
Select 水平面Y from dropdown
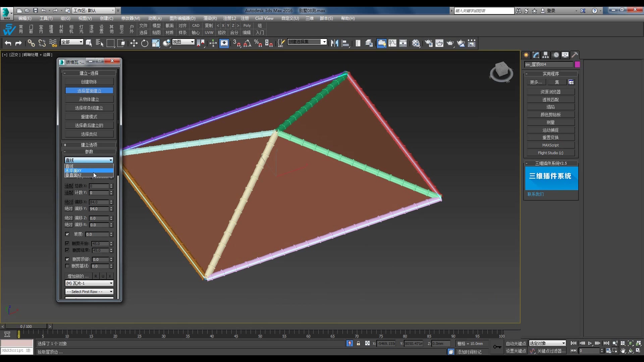point(87,171)
